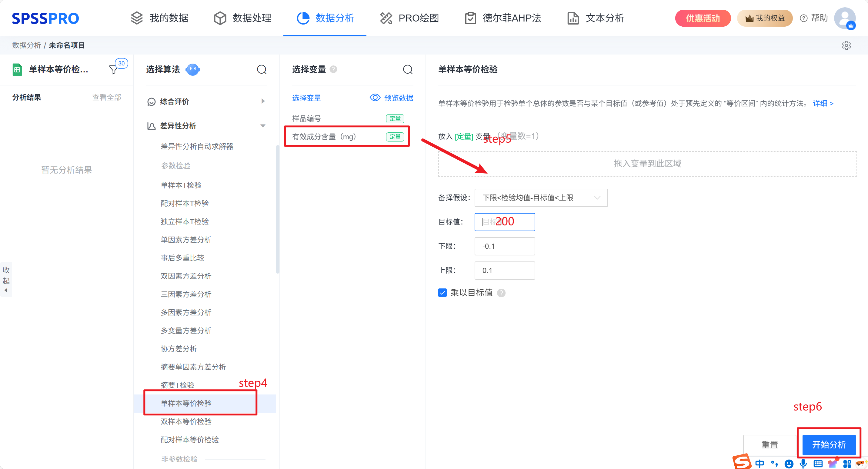Open the 备择假设 dropdown
This screenshot has width=868, height=469.
pos(540,198)
